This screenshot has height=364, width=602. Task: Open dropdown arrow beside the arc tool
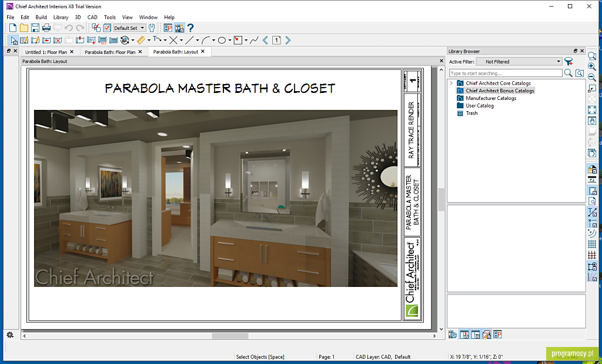pos(213,40)
